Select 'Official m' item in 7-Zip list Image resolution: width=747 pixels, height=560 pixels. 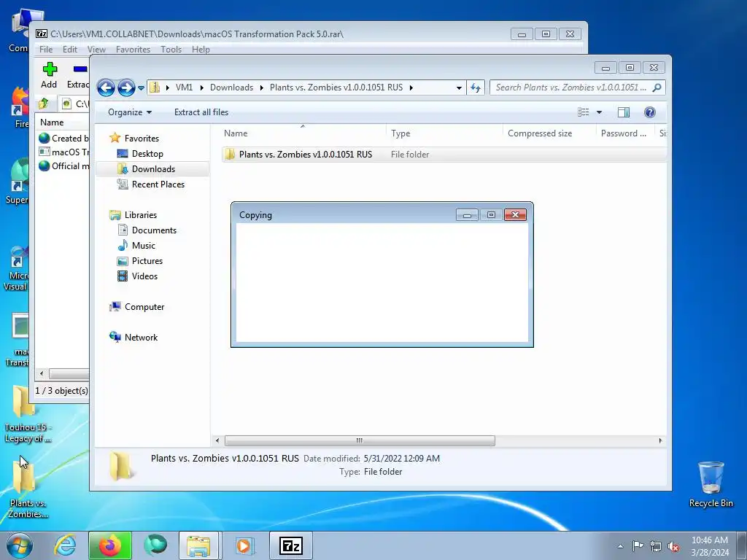(x=64, y=166)
